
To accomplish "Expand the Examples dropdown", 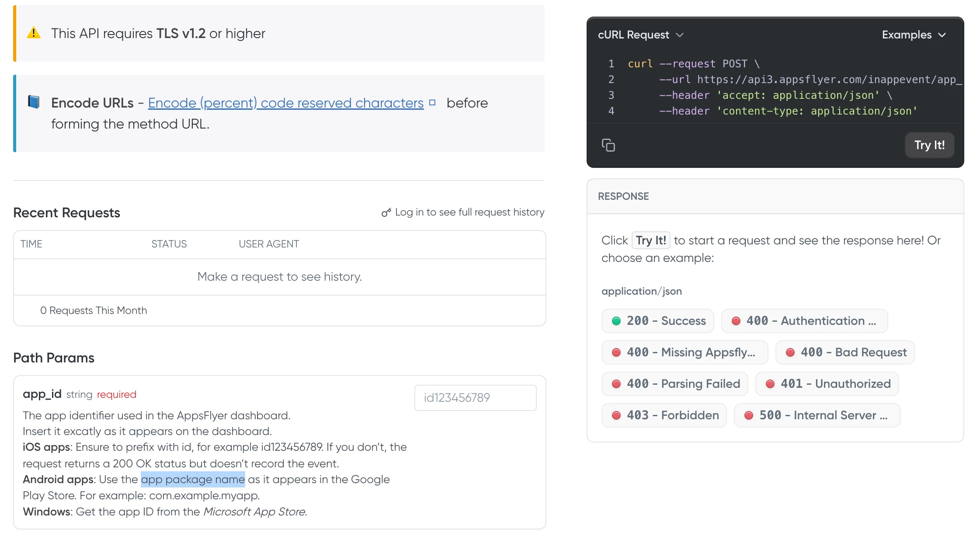I will (x=914, y=35).
